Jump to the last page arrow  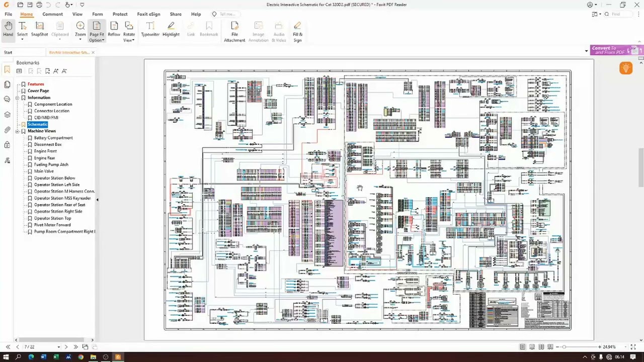click(75, 347)
